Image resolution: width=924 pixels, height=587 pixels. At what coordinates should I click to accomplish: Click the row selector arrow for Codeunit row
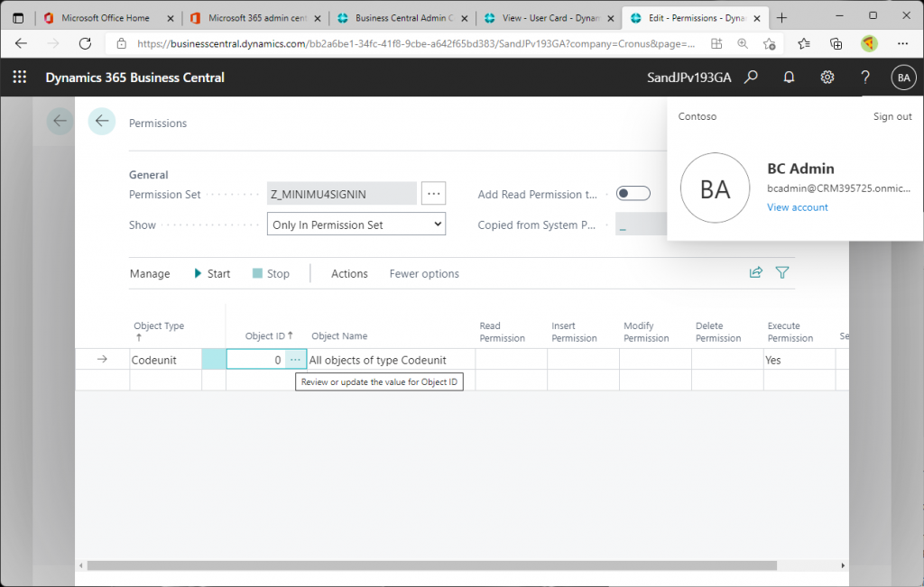pos(102,359)
